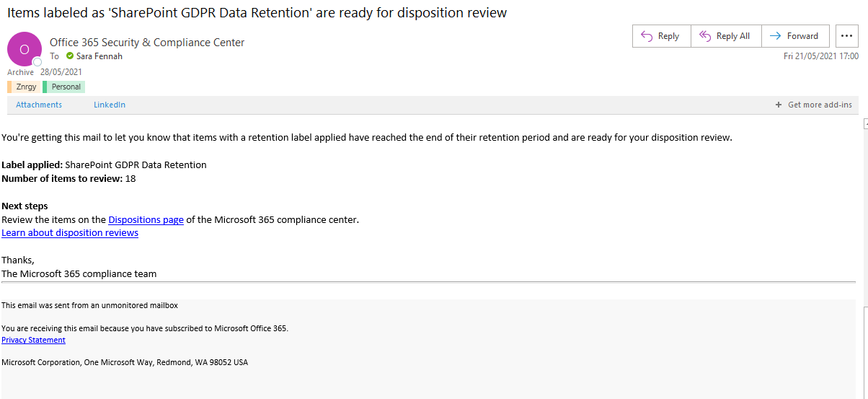Viewport: 868px width, 399px height.
Task: Click sender name Office 365 Security & Compliance Center
Action: [x=147, y=43]
